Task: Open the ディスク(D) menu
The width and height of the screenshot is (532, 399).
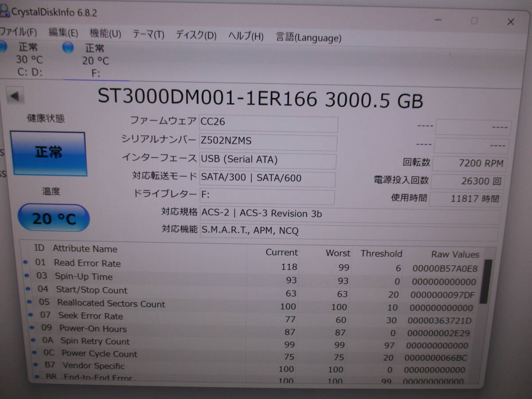Action: 196,35
